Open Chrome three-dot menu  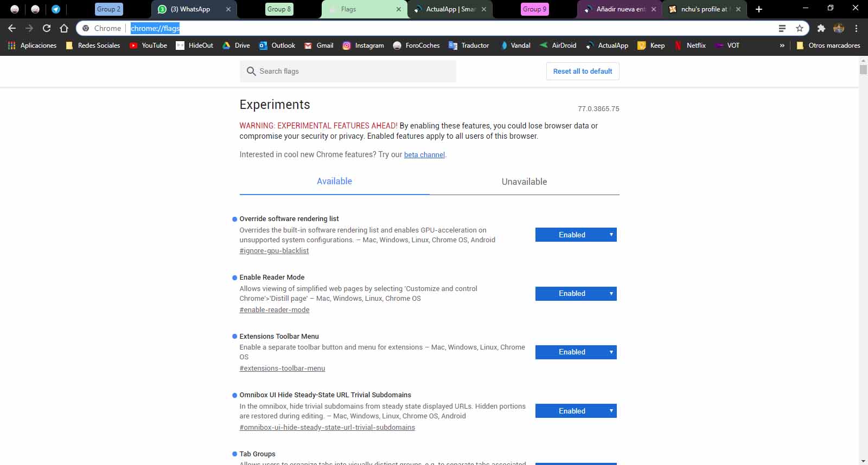856,28
